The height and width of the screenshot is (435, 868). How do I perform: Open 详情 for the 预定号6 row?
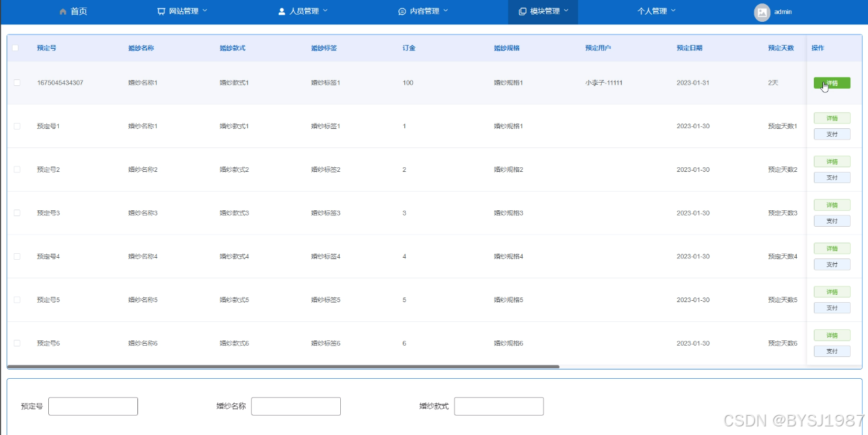(832, 335)
